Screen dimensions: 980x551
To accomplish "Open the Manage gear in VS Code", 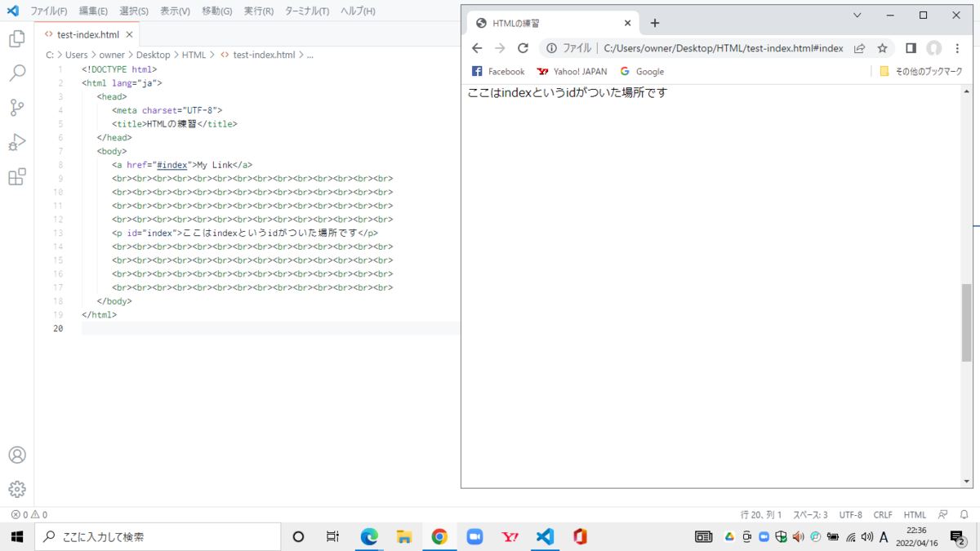I will point(16,489).
